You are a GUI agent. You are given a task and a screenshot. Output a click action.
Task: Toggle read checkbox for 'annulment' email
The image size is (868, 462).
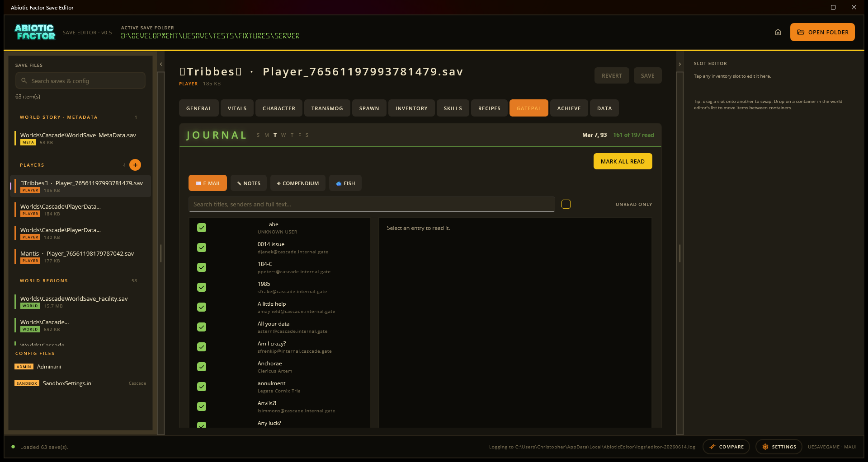click(x=202, y=387)
